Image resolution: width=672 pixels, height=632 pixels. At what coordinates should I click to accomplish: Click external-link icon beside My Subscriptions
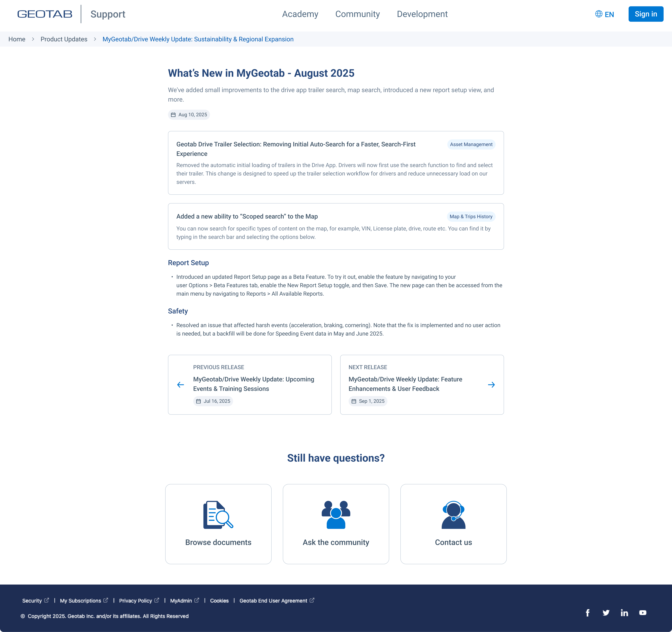pos(106,600)
